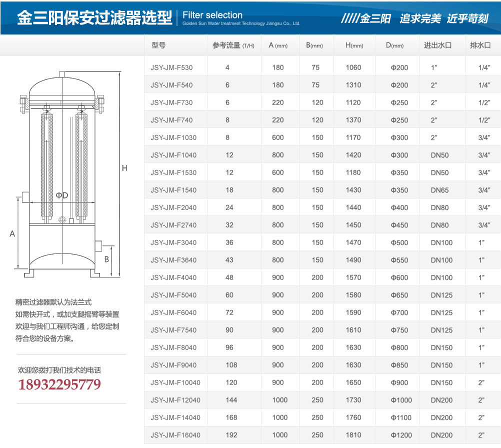Screen dimensions: 501x448
Task: Click the 追求完美 slogan text
Action: coord(420,18)
